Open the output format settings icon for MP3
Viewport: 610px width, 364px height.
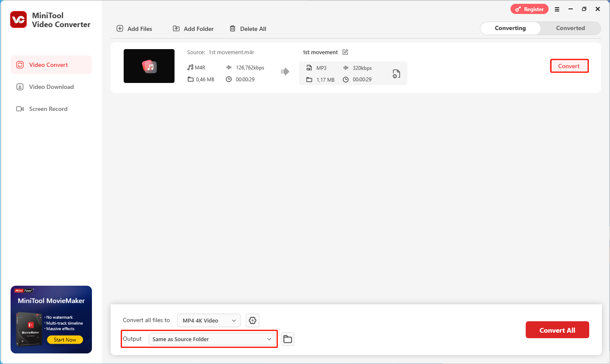pyautogui.click(x=396, y=74)
